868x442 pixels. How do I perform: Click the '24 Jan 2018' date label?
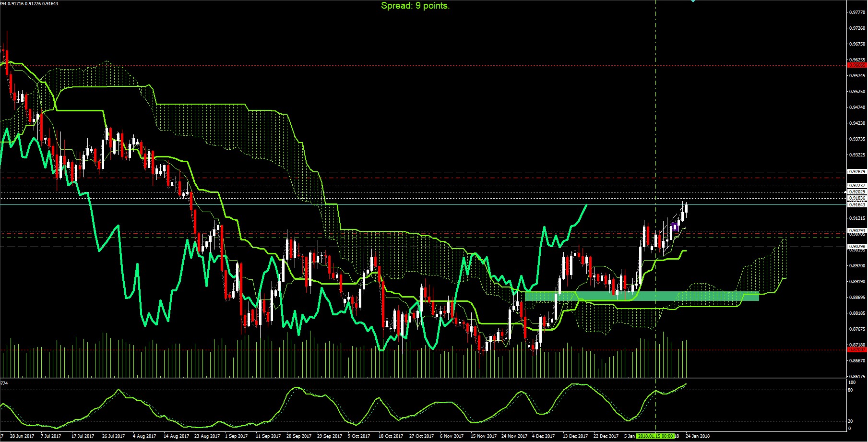(698, 436)
